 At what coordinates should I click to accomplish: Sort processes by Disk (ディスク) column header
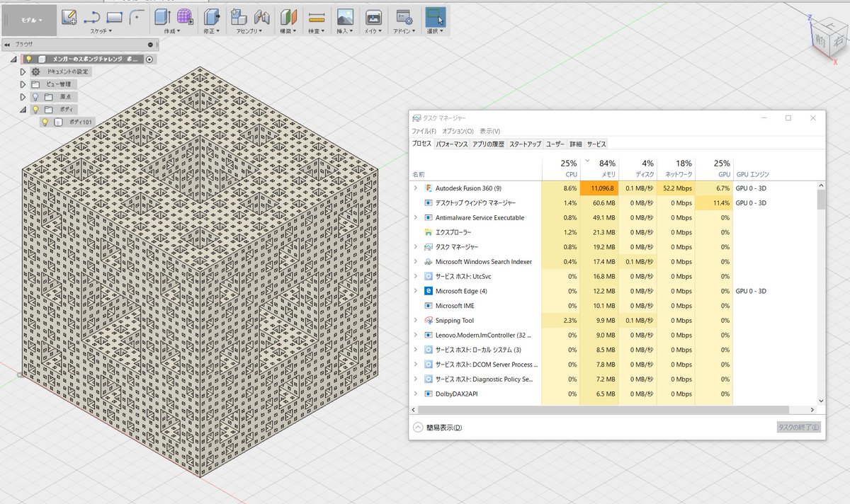tap(637, 168)
